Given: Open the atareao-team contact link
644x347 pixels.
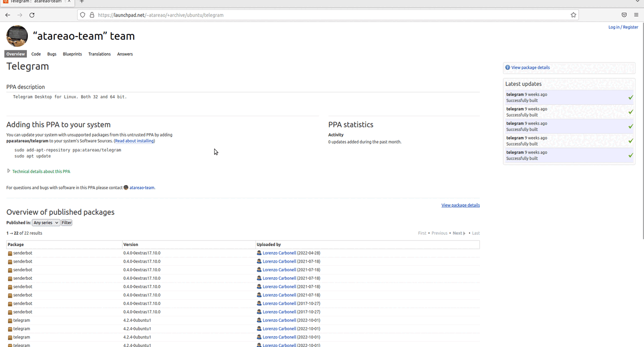Looking at the screenshot, I should click(142, 187).
